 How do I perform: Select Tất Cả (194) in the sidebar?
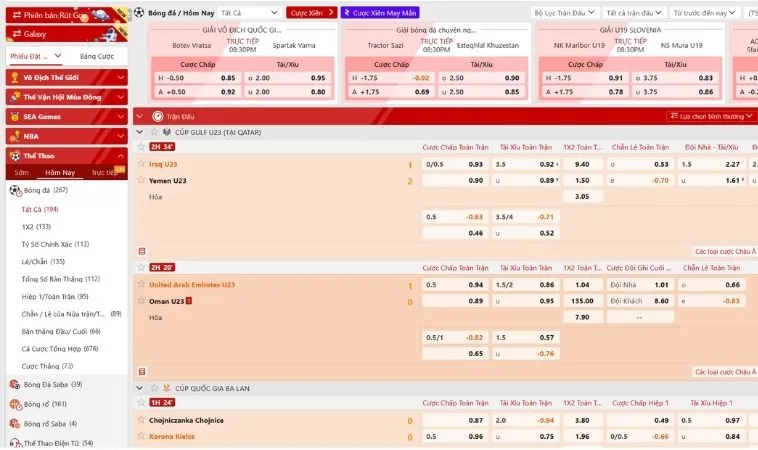tap(40, 209)
